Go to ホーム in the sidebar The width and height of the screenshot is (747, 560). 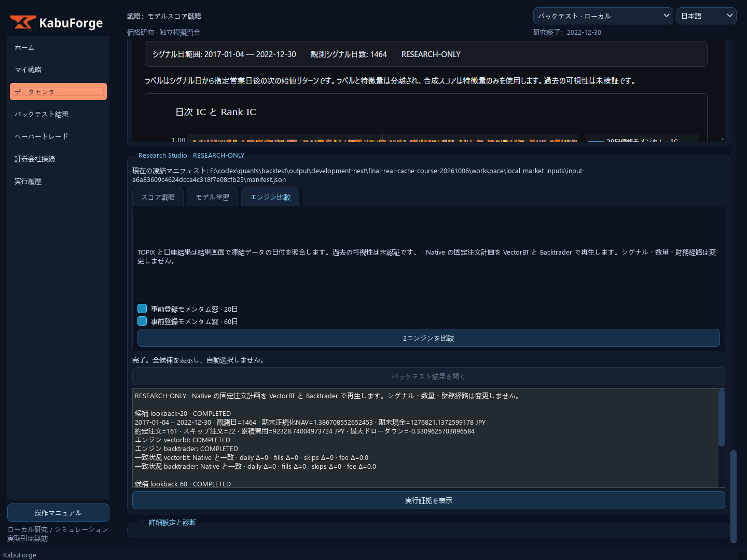point(58,47)
